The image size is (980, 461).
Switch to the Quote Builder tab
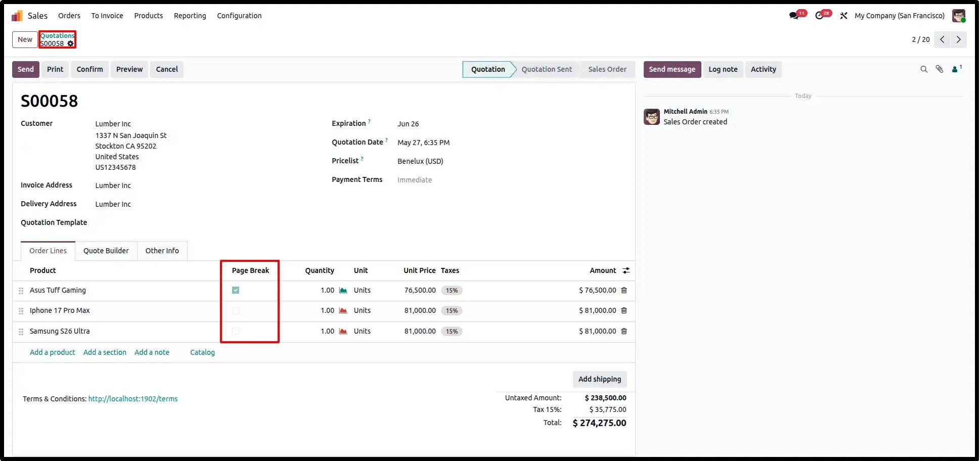(106, 251)
